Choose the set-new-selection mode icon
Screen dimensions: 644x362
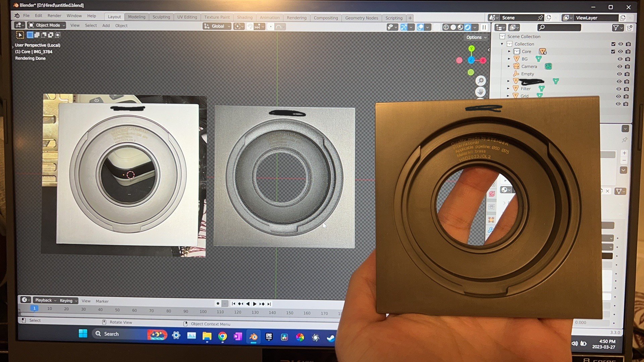click(30, 35)
